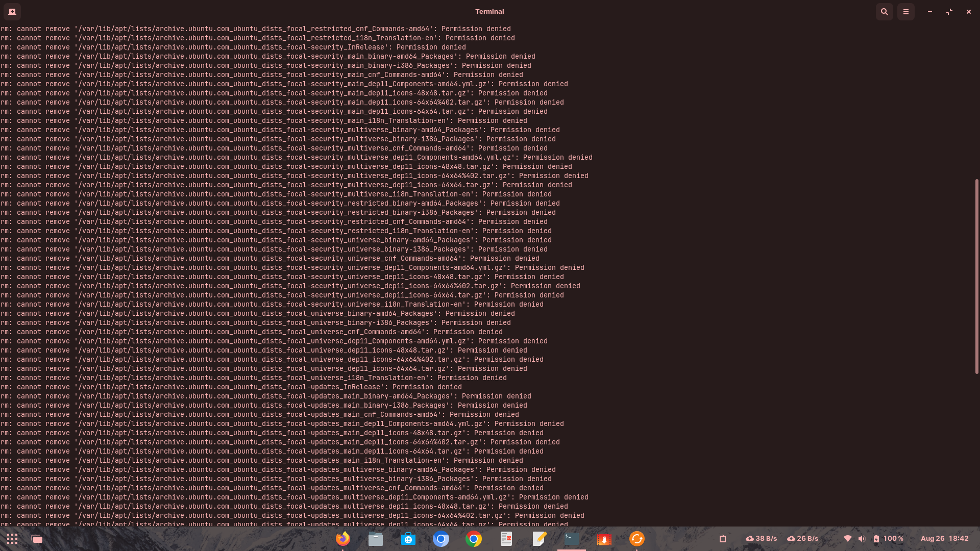Click the focal-security_main_i18n_Translation-en line

pyautogui.click(x=264, y=121)
